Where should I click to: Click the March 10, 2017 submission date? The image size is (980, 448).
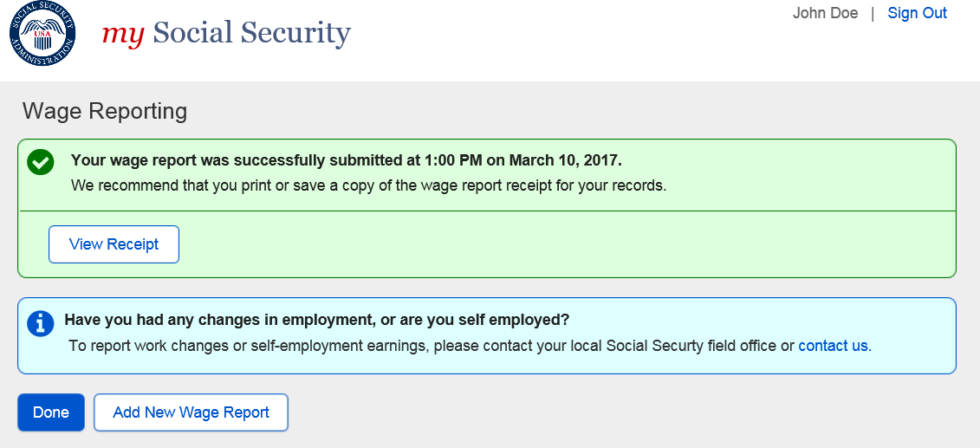pyautogui.click(x=565, y=160)
